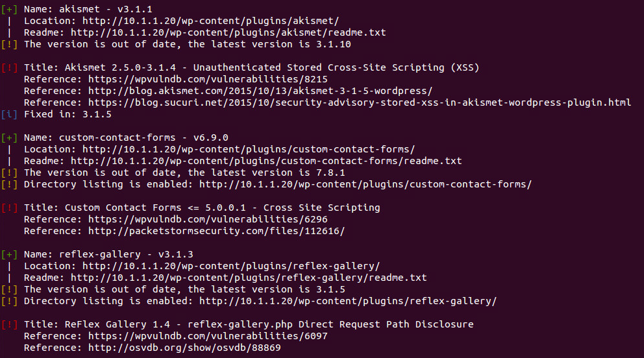
Task: Open the akismet readme.txt URL
Action: coord(229,32)
